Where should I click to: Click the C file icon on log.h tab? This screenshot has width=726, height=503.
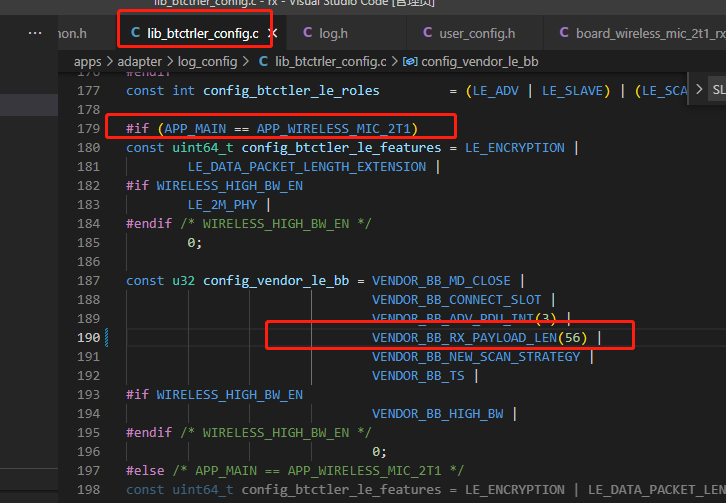pos(307,32)
